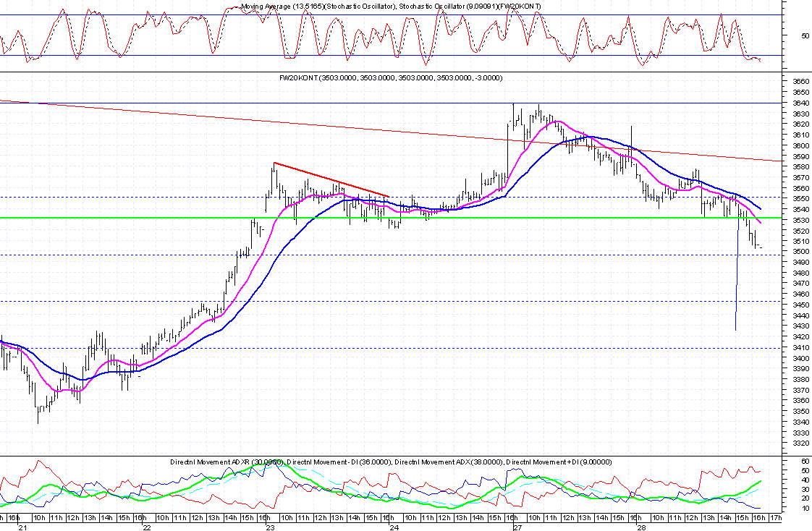
Task: Select the 3320 price axis label
Action: (x=801, y=443)
